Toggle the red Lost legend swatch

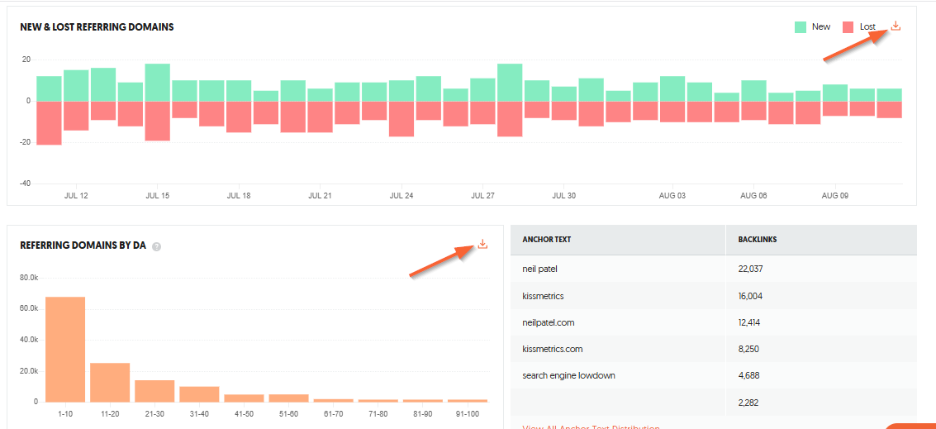tap(848, 27)
